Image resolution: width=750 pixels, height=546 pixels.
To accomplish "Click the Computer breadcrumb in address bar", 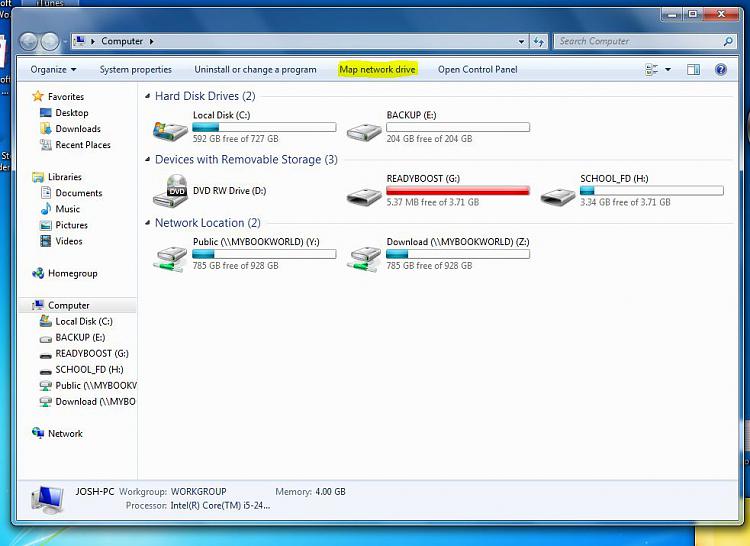I will pos(122,41).
